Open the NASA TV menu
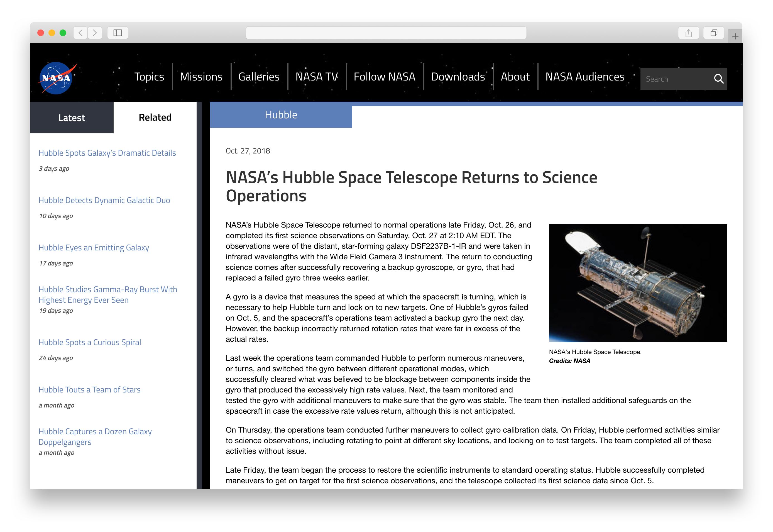This screenshot has width=773, height=532. [x=317, y=77]
